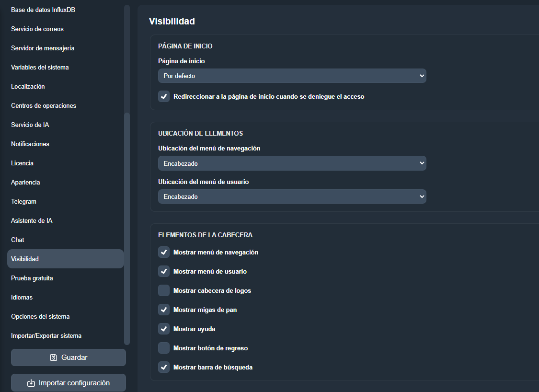Change the "Ubicación del menú de usuario" selector
Screen dimensions: 539x392
(x=292, y=196)
